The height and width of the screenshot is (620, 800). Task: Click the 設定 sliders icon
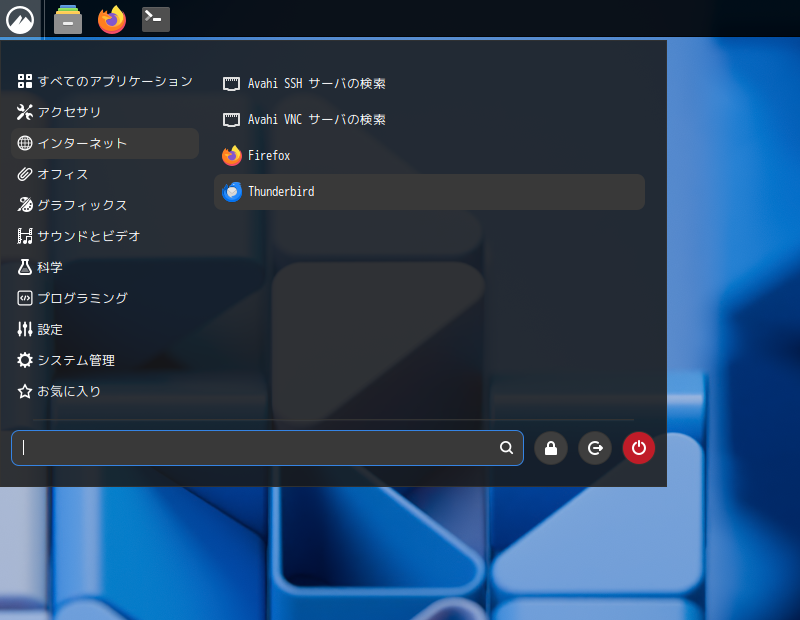pos(24,330)
